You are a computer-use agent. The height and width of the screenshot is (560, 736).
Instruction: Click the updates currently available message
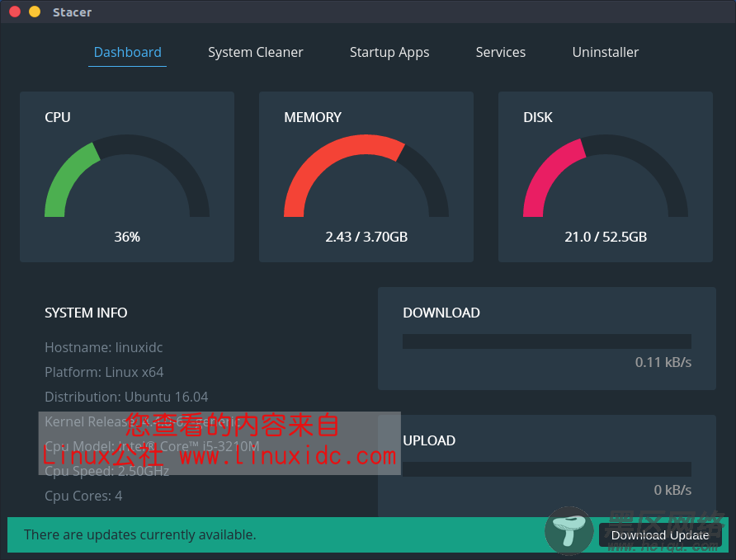click(140, 534)
